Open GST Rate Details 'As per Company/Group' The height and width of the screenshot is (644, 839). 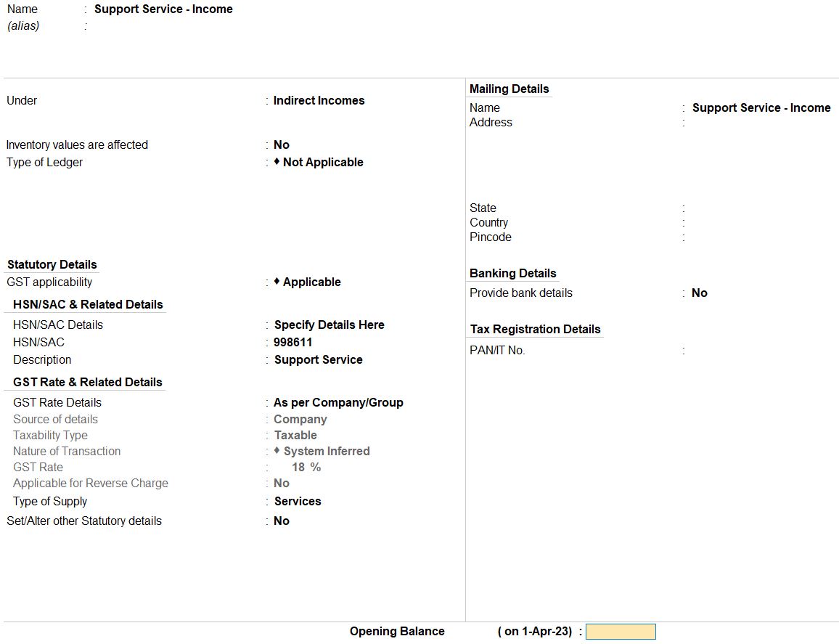[338, 402]
